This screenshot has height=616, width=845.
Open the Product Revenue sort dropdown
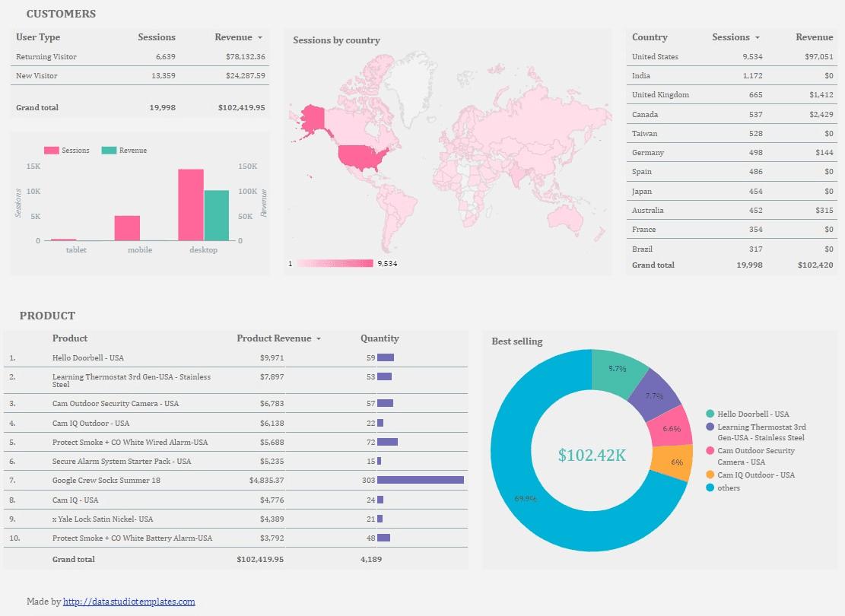[x=319, y=338]
